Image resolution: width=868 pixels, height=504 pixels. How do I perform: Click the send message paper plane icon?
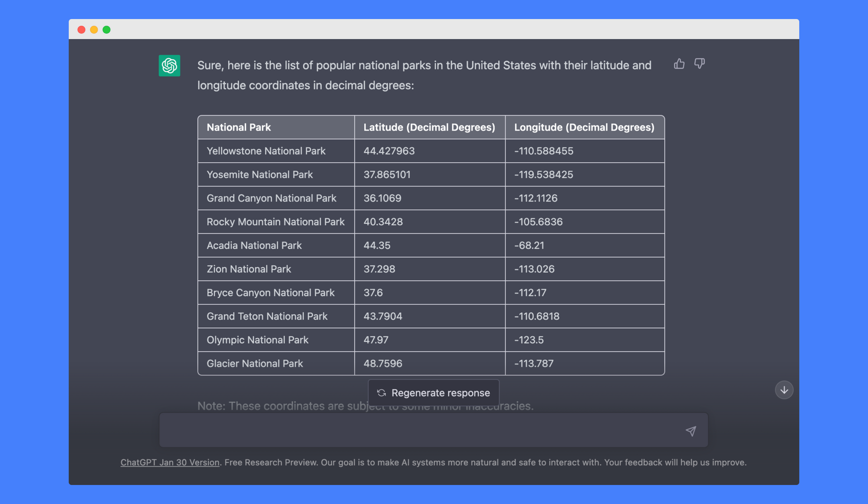tap(690, 431)
